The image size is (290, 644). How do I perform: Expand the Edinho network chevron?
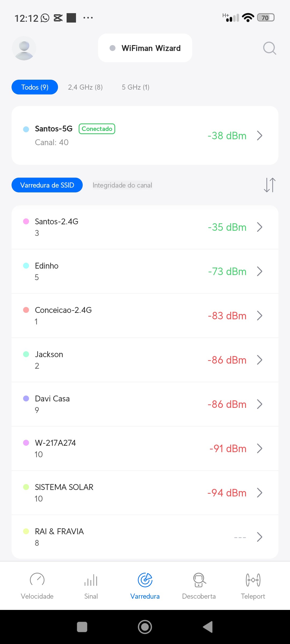click(259, 271)
